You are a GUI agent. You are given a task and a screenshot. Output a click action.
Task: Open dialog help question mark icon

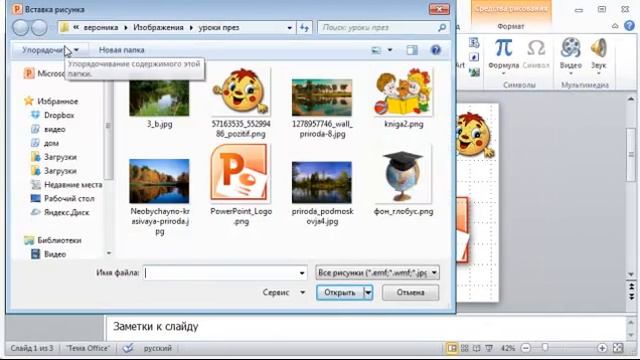click(436, 50)
